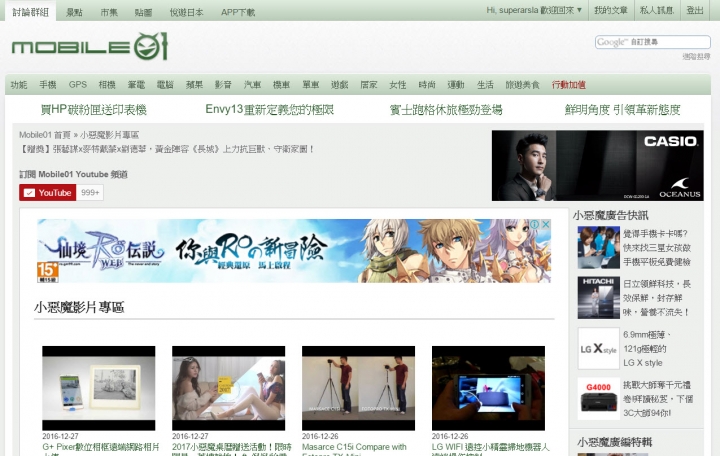The height and width of the screenshot is (456, 720).
Task: Open the Hi, superarsla user dropdown
Action: tap(534, 10)
